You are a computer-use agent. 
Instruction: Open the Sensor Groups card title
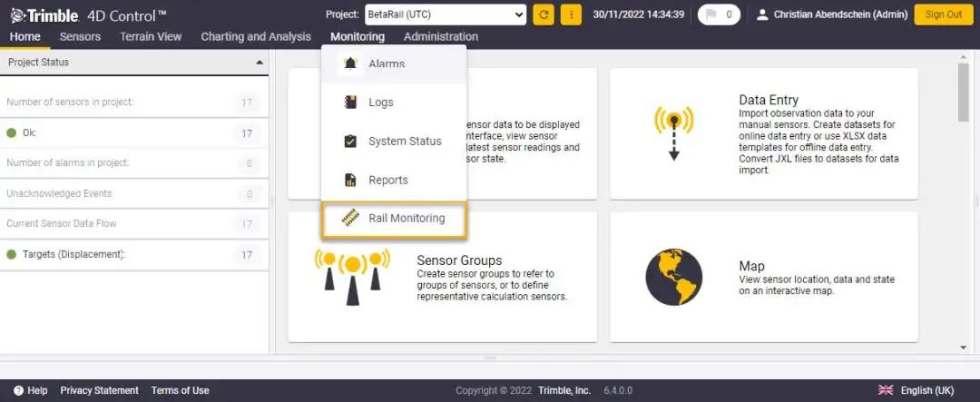[x=459, y=260]
